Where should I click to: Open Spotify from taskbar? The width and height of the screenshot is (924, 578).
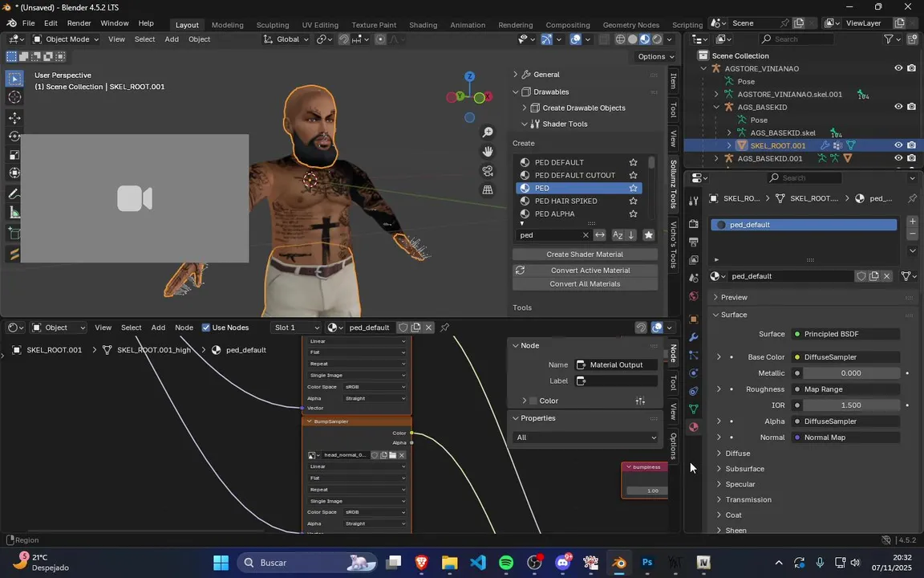pyautogui.click(x=506, y=562)
